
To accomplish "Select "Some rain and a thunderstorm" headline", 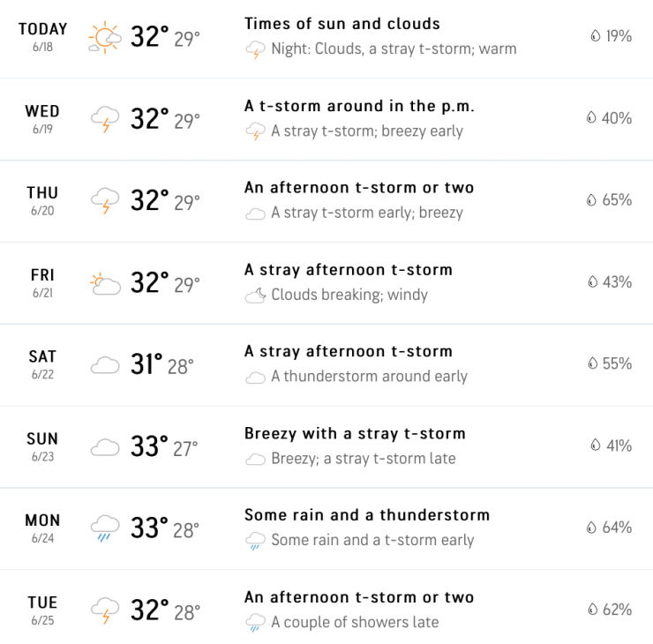I will click(366, 515).
